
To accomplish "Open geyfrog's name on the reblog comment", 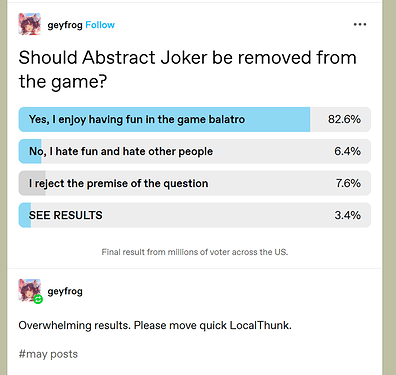I will coord(65,291).
